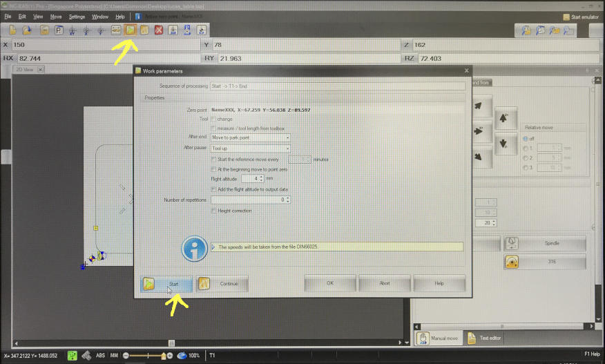Viewport: 605px width, 364px height.
Task: Enable the Height correction checkbox
Action: pyautogui.click(x=213, y=211)
